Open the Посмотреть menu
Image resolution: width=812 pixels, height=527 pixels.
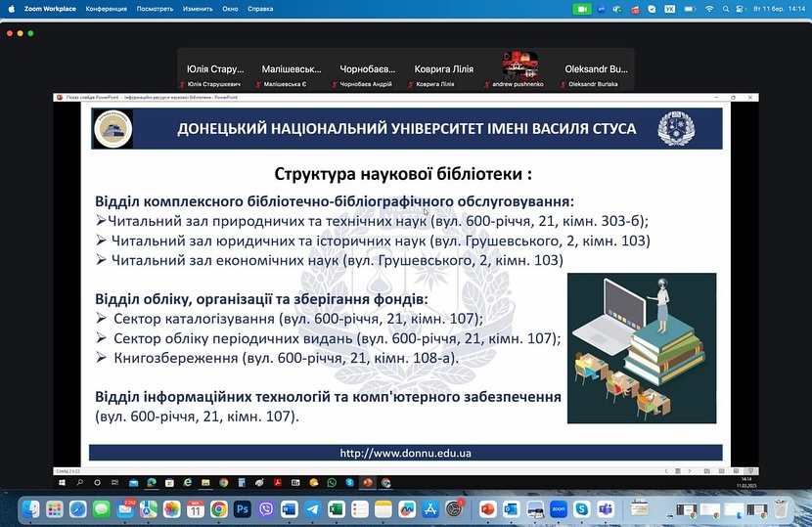point(155,9)
